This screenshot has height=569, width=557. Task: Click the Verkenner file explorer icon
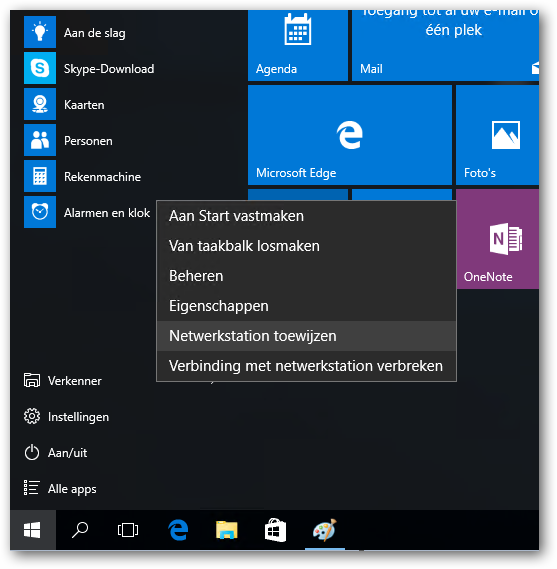[32, 380]
